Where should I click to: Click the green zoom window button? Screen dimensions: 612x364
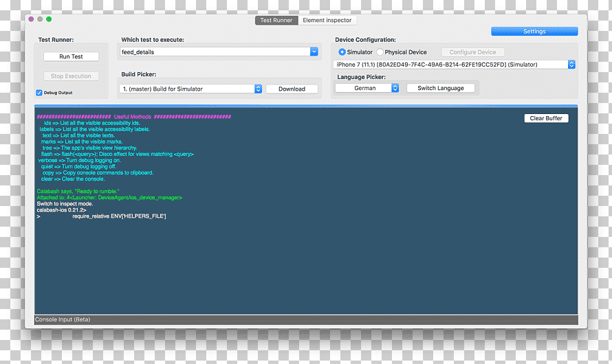[49, 19]
